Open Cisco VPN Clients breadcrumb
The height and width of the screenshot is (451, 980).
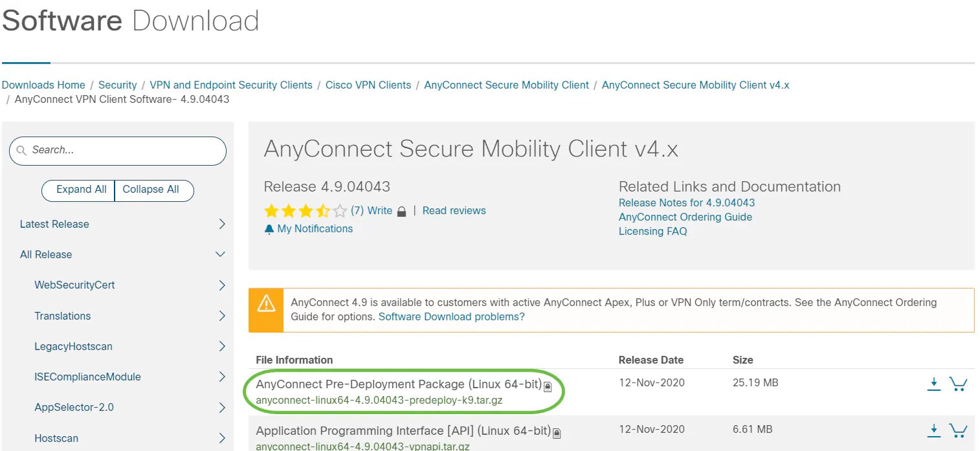tap(368, 85)
